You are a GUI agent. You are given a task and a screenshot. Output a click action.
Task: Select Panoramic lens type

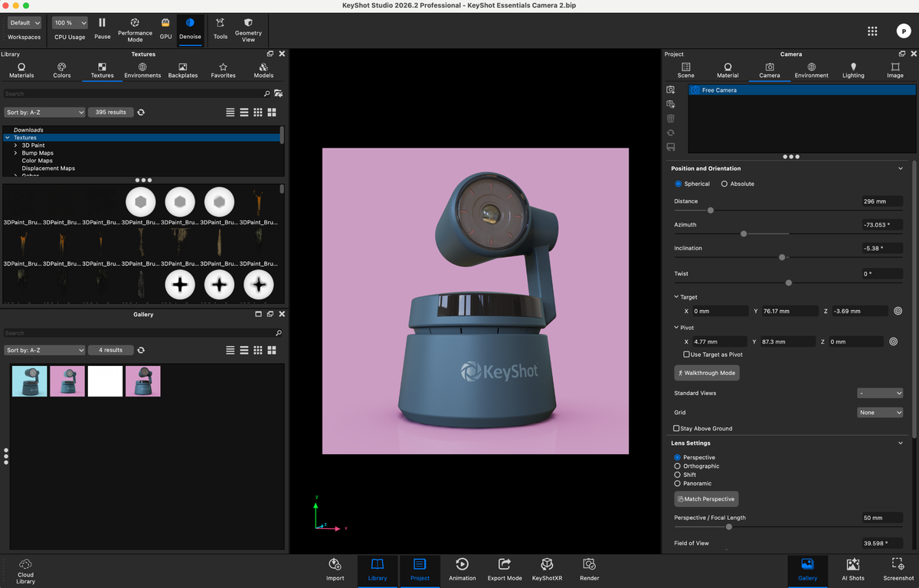[677, 483]
